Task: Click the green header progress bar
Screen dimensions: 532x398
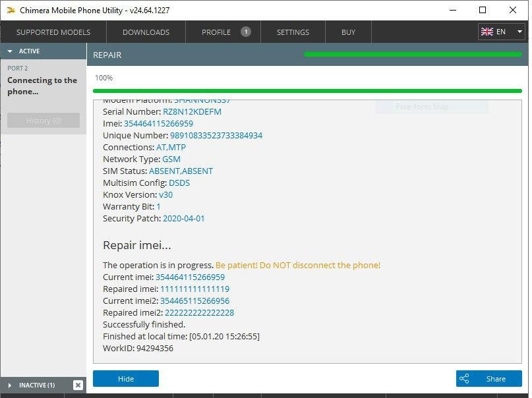Action: (x=413, y=54)
